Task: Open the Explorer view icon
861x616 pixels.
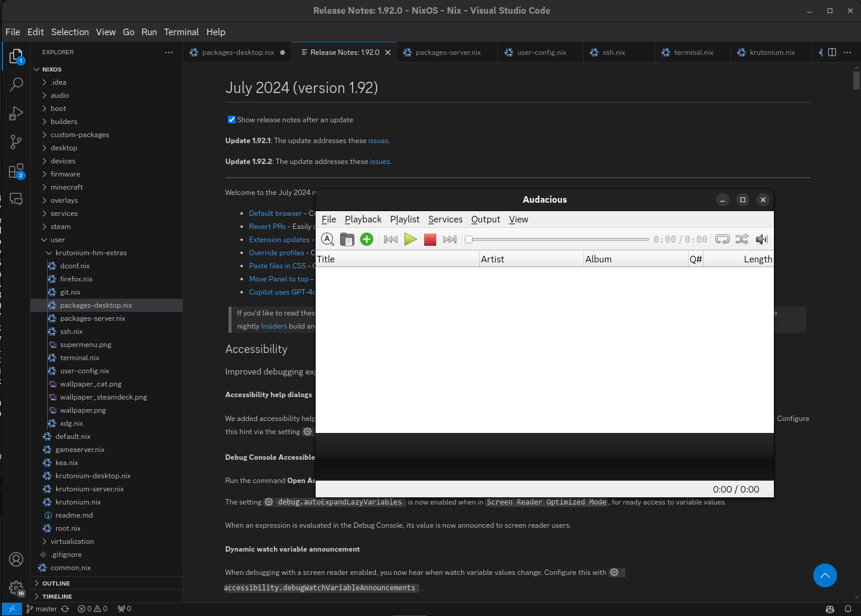Action: coord(16,57)
